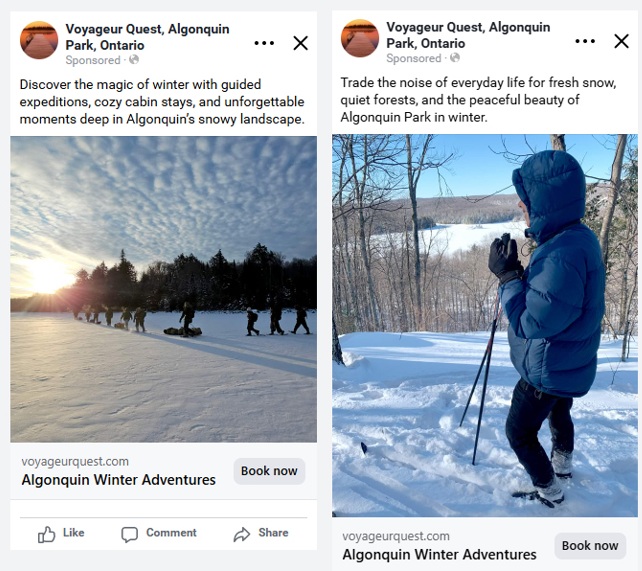Click the Share arrow icon
This screenshot has height=571, width=642.
[x=242, y=534]
